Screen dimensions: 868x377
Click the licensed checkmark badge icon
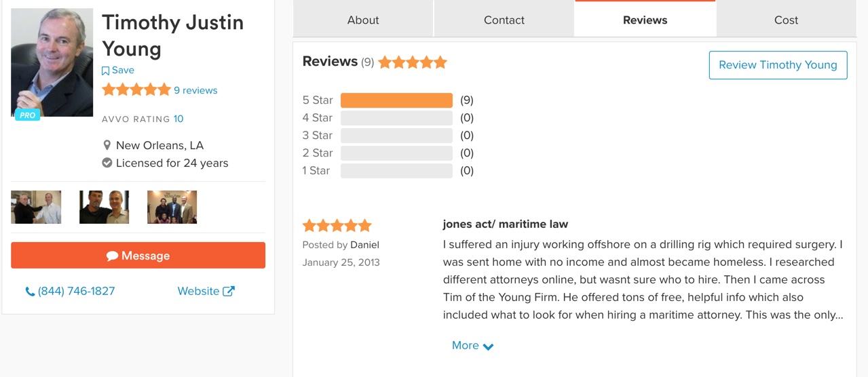(x=107, y=163)
